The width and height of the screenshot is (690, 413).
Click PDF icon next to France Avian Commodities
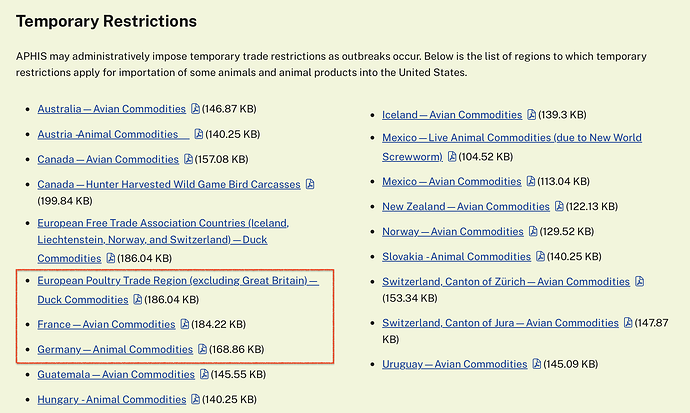(x=185, y=324)
